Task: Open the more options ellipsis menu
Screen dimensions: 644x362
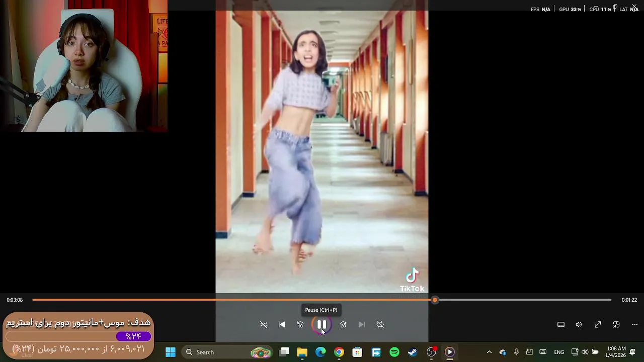Action: click(634, 325)
